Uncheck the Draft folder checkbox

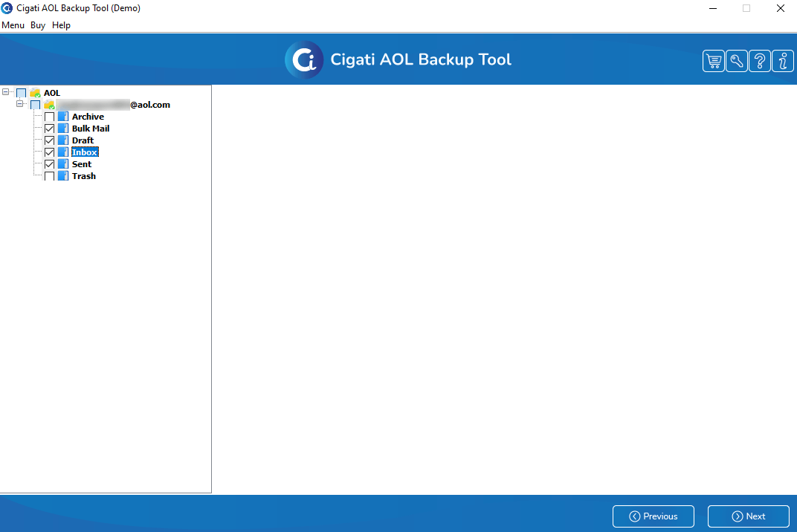(x=49, y=140)
